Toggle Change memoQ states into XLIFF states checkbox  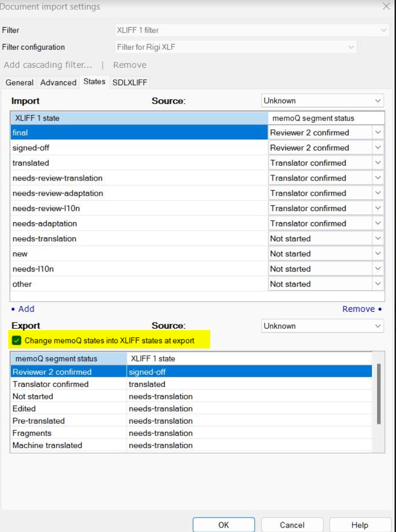pos(16,341)
